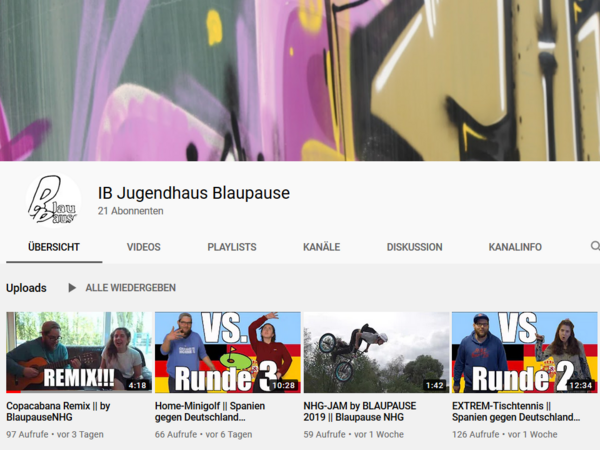Image resolution: width=600 pixels, height=450 pixels.
Task: Click title 'Copacabana Remix || by BlaupauseNHG'
Action: (58, 411)
